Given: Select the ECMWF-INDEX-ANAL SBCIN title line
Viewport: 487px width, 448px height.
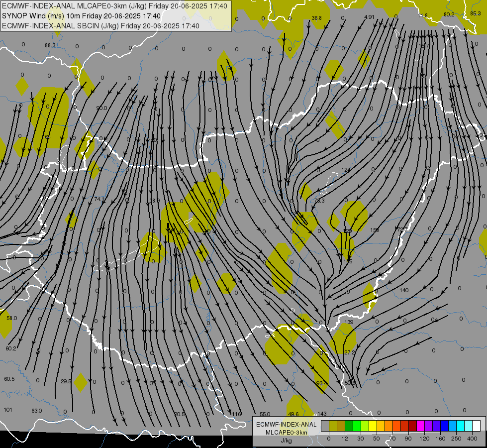Looking at the screenshot, I should point(100,26).
